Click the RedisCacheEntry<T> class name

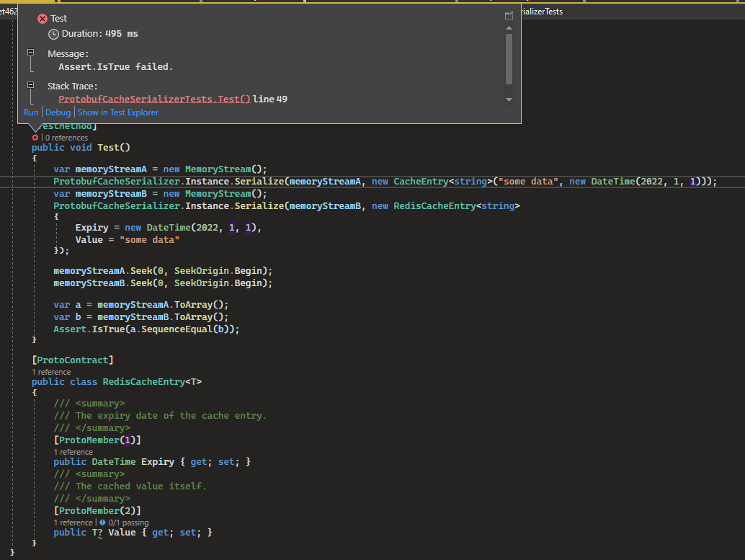point(152,382)
